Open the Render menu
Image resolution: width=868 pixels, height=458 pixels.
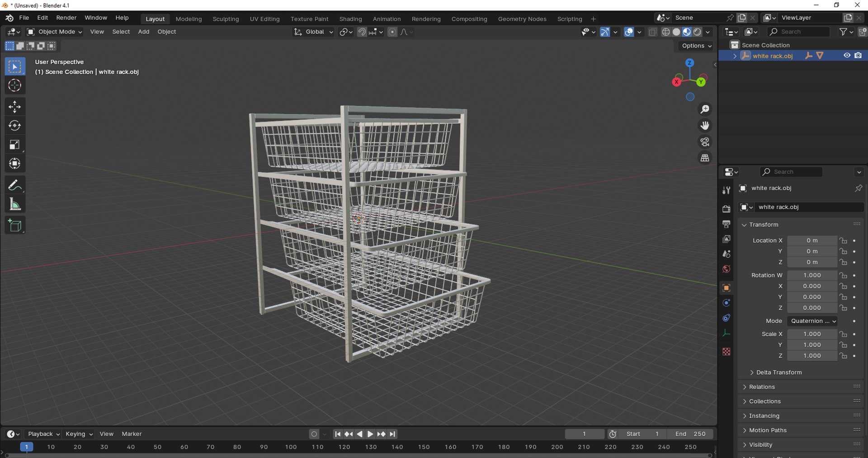[66, 18]
